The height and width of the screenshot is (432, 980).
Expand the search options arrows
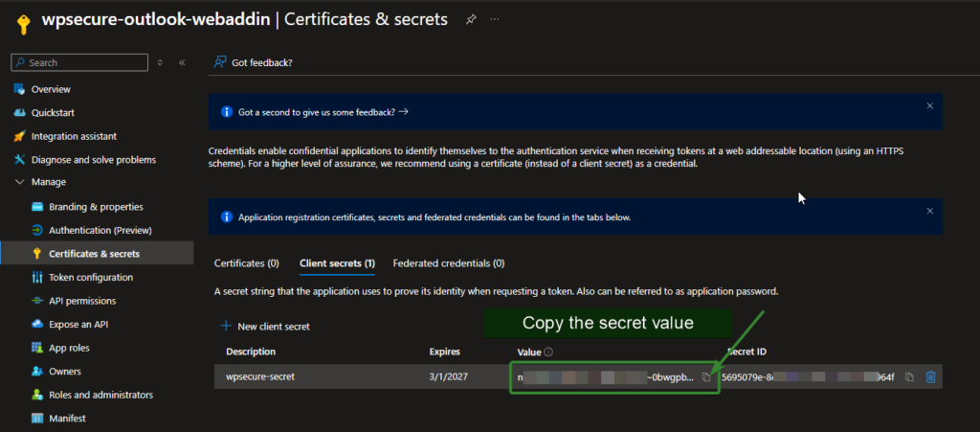(x=160, y=62)
